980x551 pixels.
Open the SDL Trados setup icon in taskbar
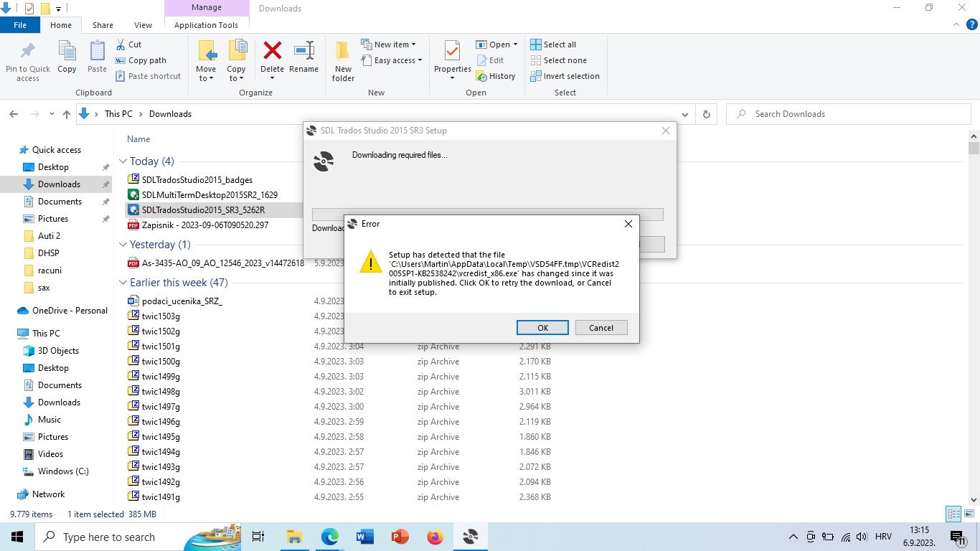(470, 536)
